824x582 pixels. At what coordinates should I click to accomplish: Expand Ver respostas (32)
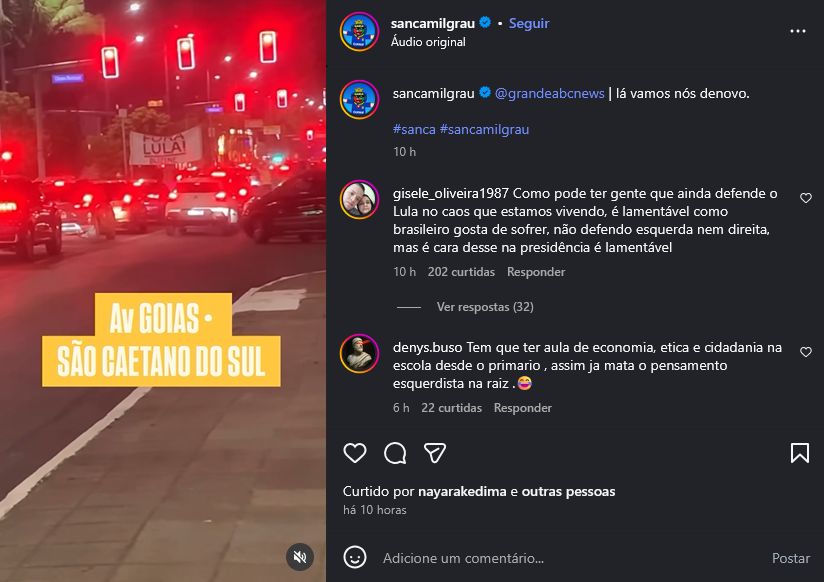coord(485,307)
